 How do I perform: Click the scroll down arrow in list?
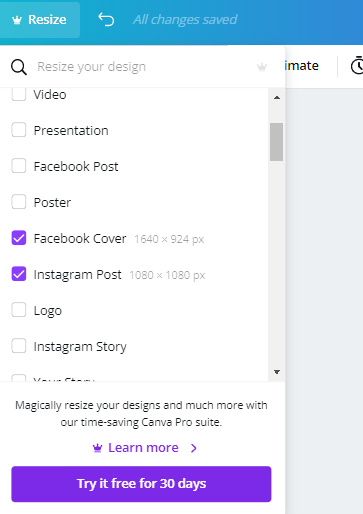point(277,372)
